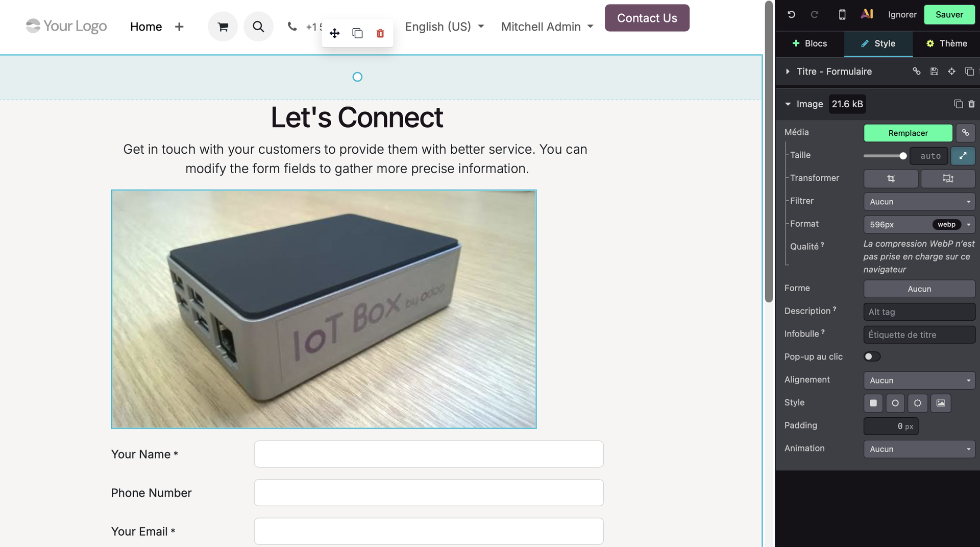Screen dimensions: 980x547
Task: Click the Let's Connect heading
Action: point(357,117)
